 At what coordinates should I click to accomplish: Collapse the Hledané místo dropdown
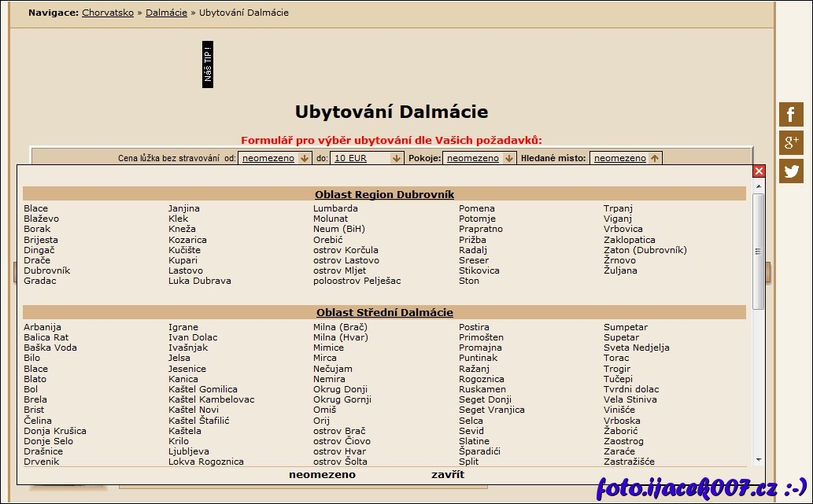pyautogui.click(x=626, y=158)
